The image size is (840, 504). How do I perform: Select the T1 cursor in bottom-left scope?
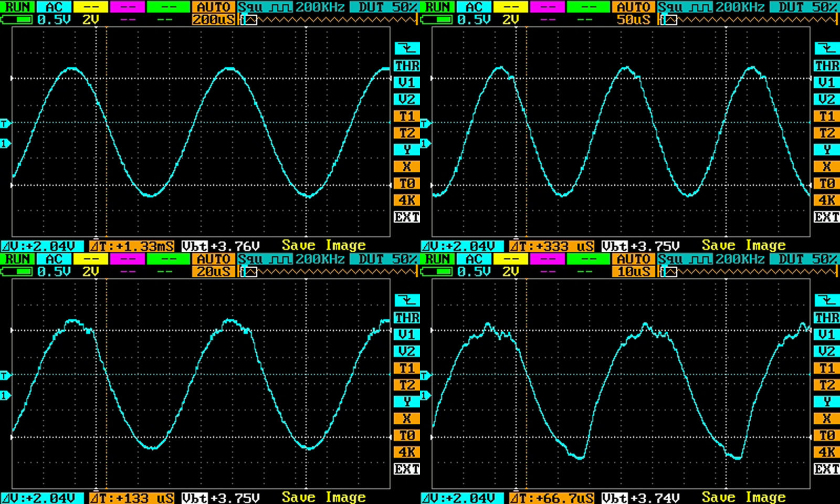tap(407, 368)
